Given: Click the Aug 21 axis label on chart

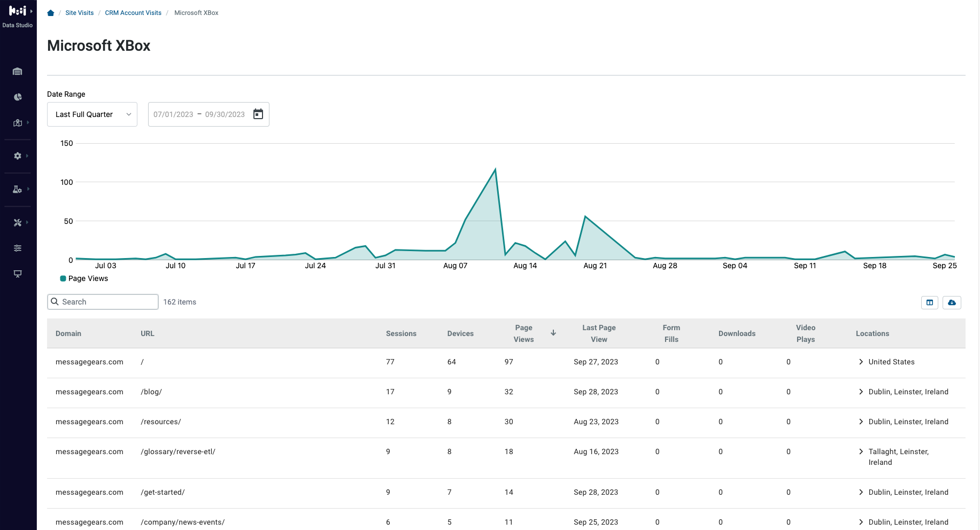Looking at the screenshot, I should [595, 266].
